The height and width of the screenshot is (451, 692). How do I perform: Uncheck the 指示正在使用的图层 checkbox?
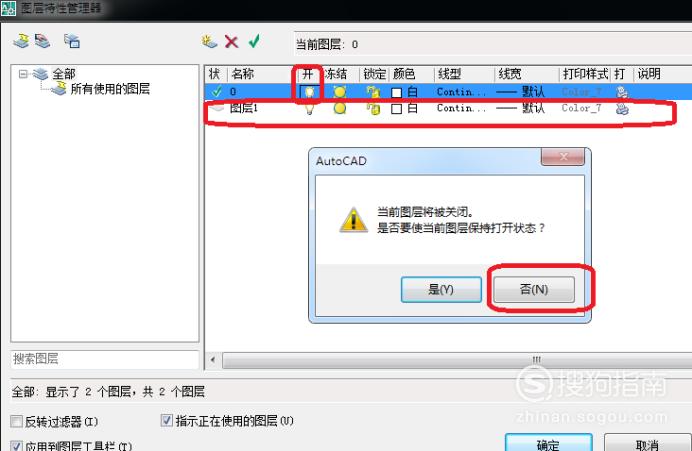(166, 420)
